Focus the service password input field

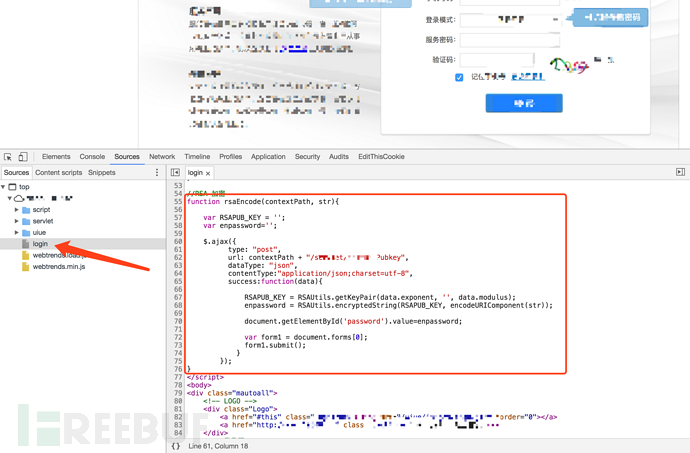(x=510, y=40)
